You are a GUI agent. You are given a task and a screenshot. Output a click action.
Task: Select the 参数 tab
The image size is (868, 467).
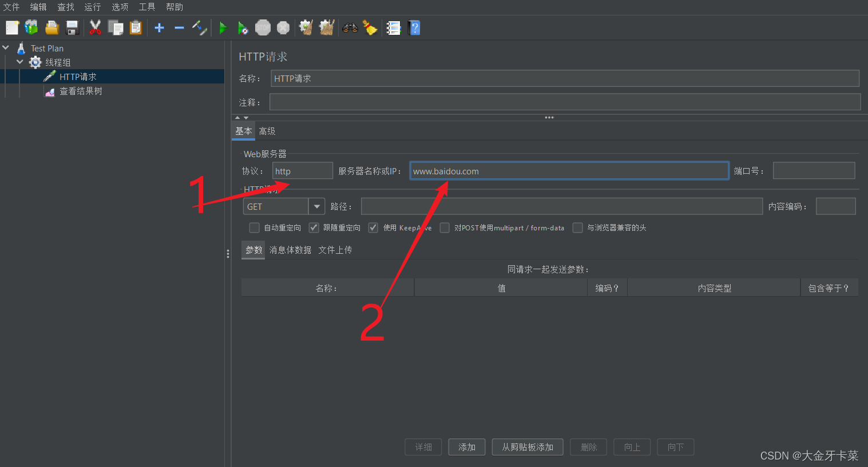(253, 250)
